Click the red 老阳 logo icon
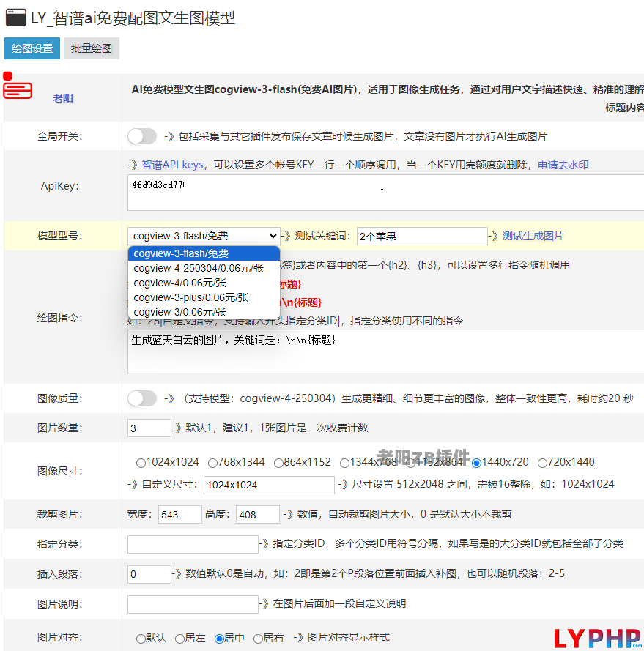644x651 pixels. point(18,86)
